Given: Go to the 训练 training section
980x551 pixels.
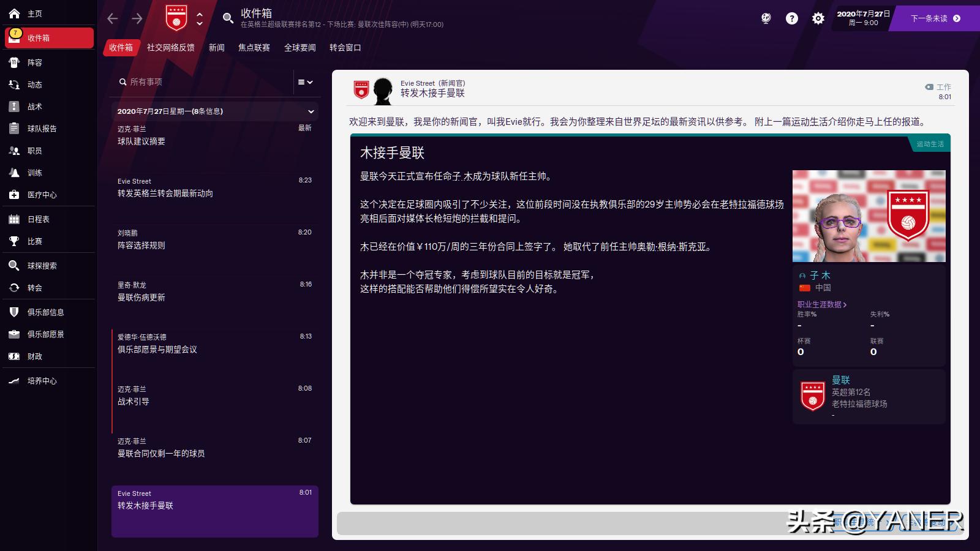Looking at the screenshot, I should 31,173.
